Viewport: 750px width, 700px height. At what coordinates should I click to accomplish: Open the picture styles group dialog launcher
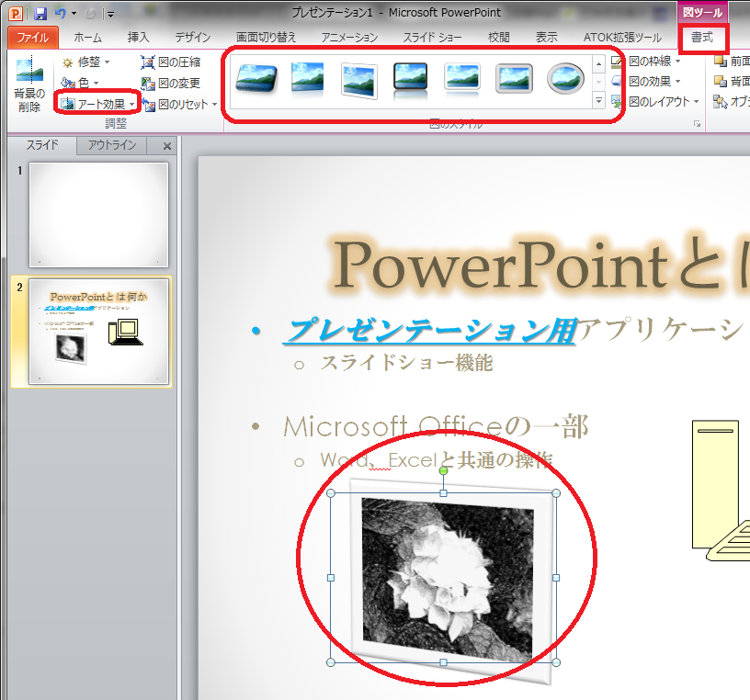697,124
